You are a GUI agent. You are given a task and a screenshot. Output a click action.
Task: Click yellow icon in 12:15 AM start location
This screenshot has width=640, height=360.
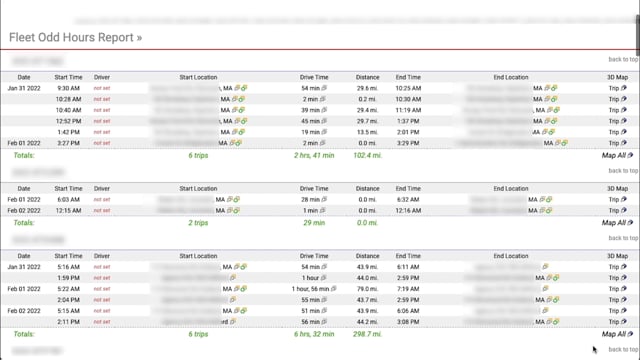230,211
